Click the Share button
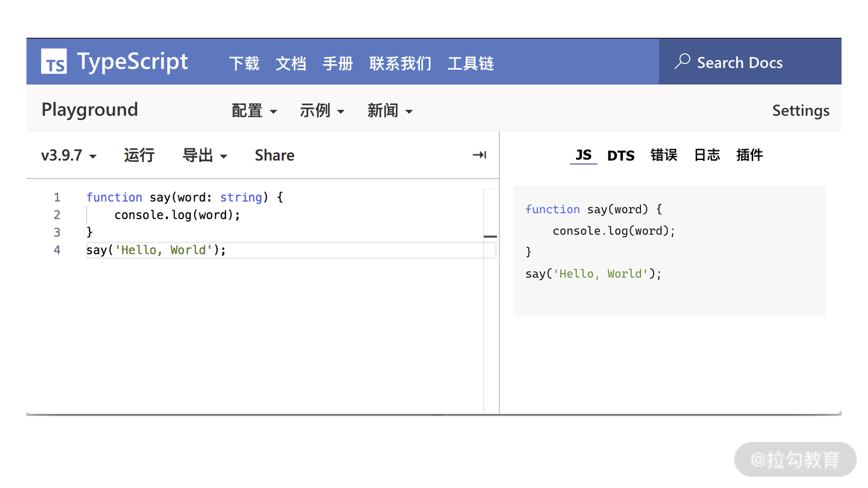This screenshot has height=488, width=868. (x=274, y=155)
